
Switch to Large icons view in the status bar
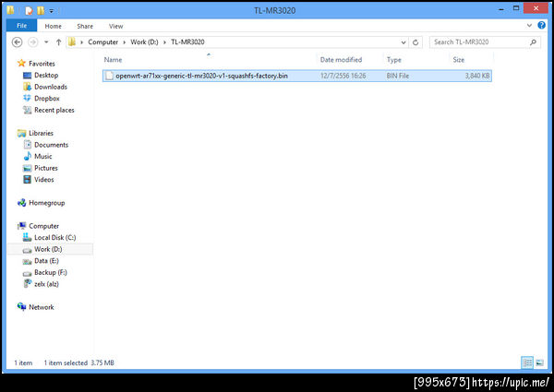click(x=539, y=362)
